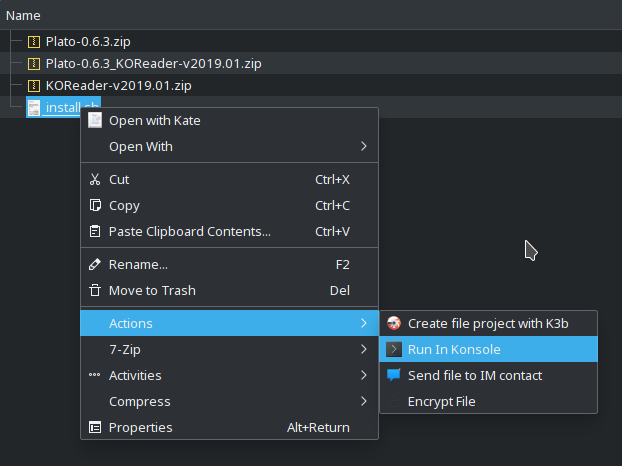Select KOReader-v2019.01.zip in the file list
Viewport: 622px width, 466px height.
pos(118,86)
